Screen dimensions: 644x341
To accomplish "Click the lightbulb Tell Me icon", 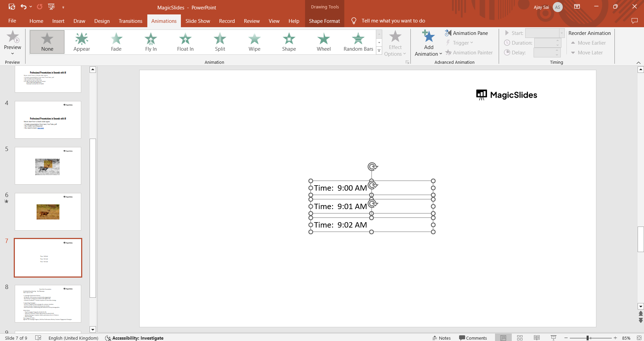I will pyautogui.click(x=354, y=21).
